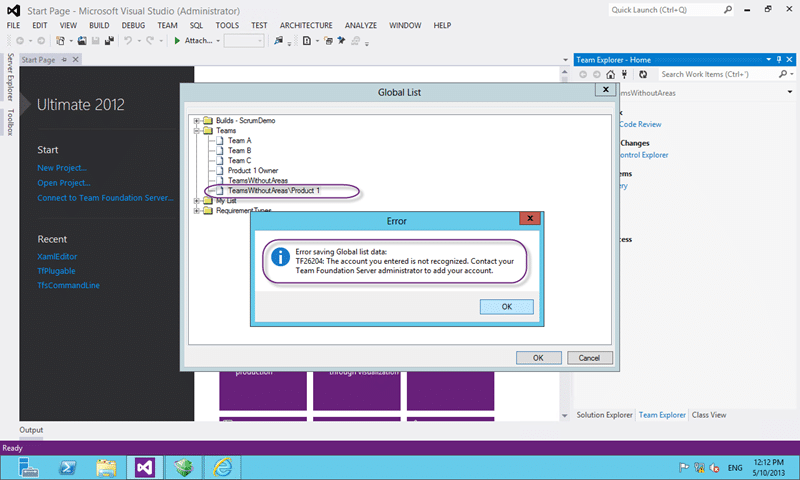Click the Redo toolbar icon
Screen dimensions: 800x480
(150, 41)
